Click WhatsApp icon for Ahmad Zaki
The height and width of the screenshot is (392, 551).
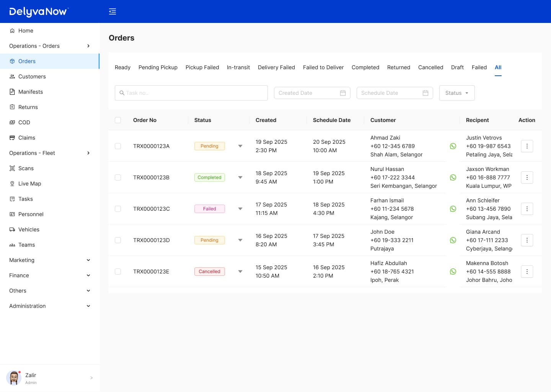(453, 146)
